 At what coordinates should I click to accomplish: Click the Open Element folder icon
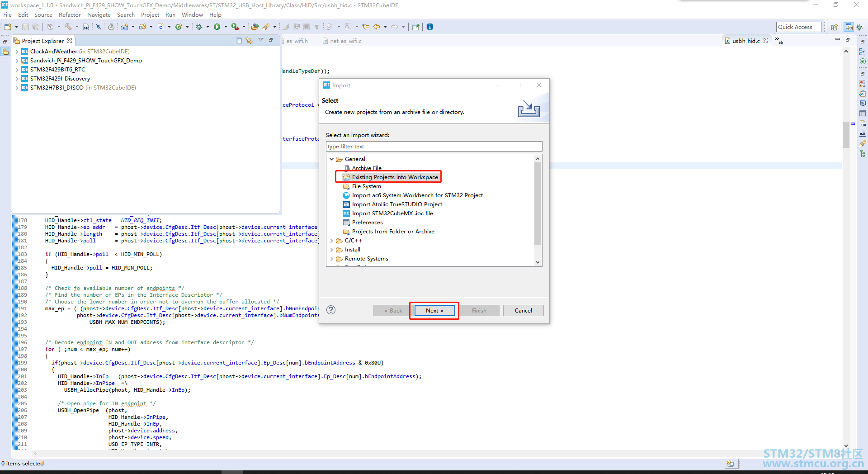click(255, 27)
